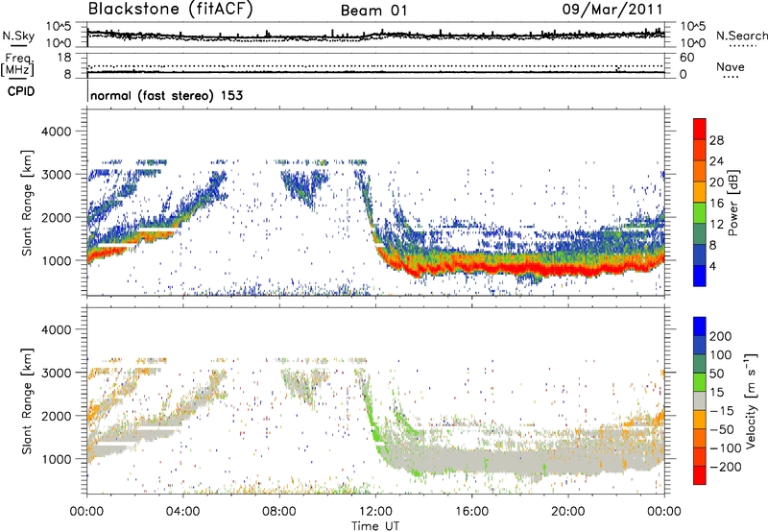Click the '08:00' time tick label

pos(278,512)
